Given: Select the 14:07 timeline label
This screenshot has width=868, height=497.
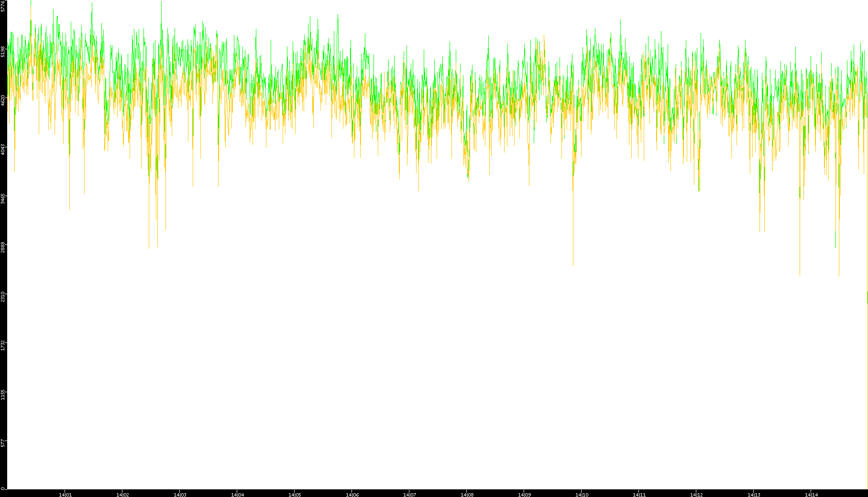Looking at the screenshot, I should pyautogui.click(x=409, y=495).
